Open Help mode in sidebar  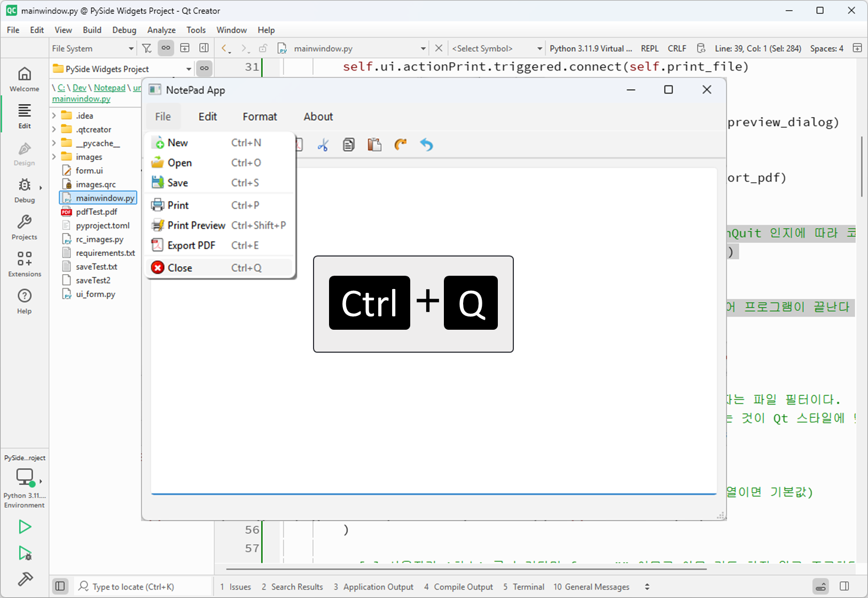pyautogui.click(x=24, y=301)
